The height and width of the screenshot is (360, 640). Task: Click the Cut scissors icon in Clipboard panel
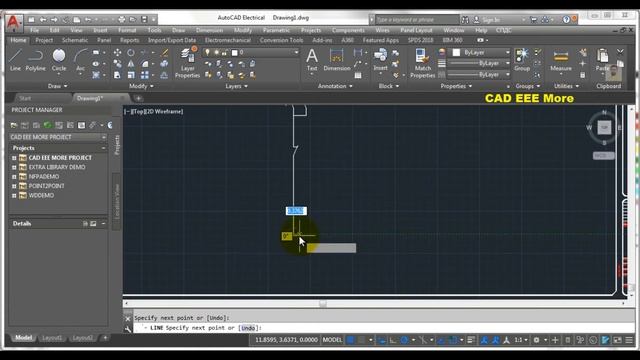(620, 52)
